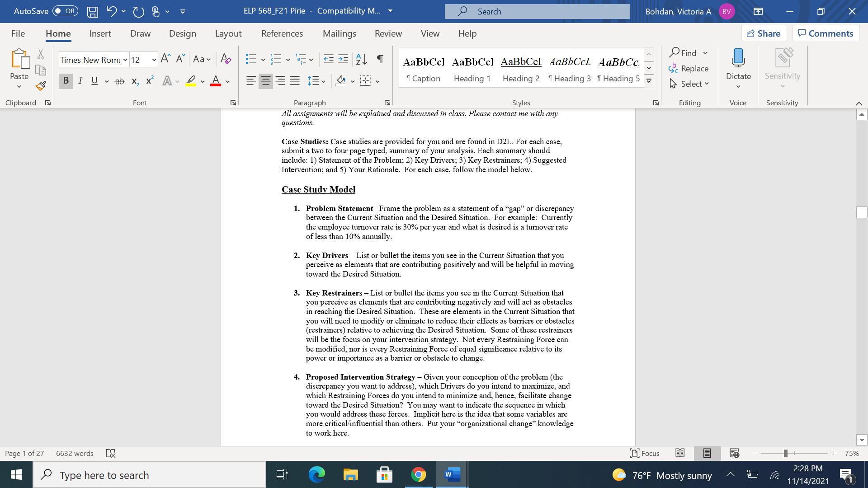
Task: Apply subscript formatting
Action: pos(135,81)
